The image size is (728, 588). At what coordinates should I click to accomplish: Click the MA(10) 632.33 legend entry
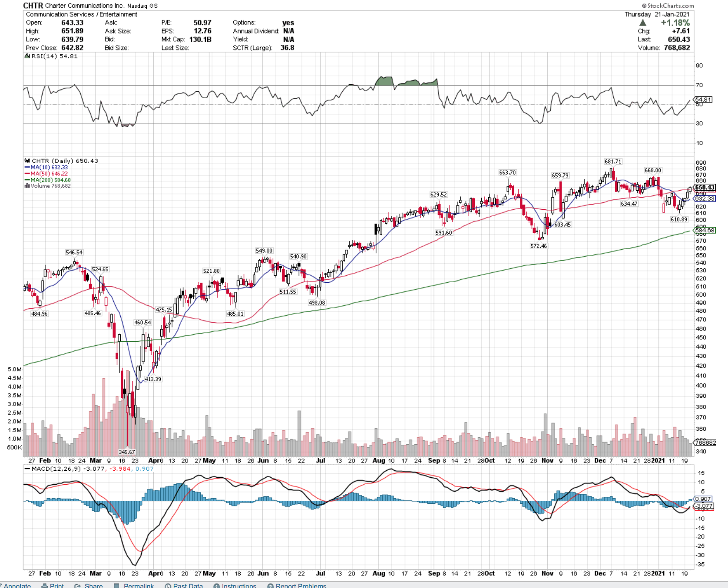click(x=46, y=167)
